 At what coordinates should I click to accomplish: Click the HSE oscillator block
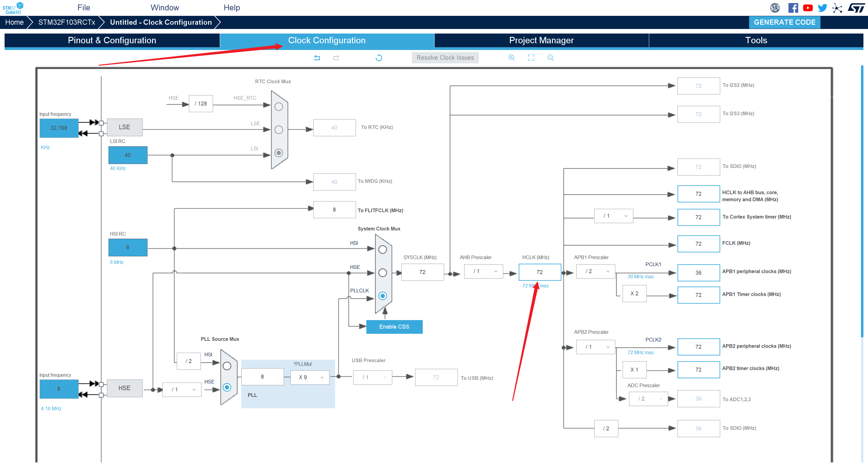pos(124,388)
